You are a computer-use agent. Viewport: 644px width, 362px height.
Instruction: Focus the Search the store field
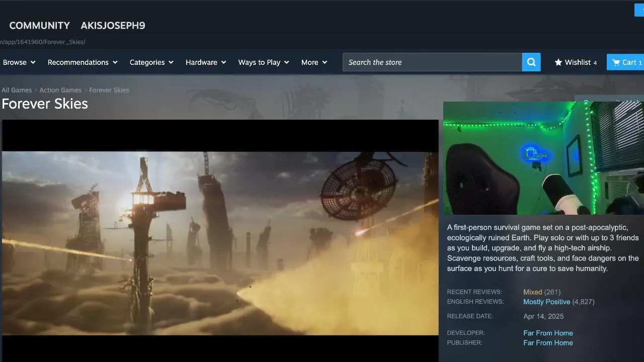[432, 62]
